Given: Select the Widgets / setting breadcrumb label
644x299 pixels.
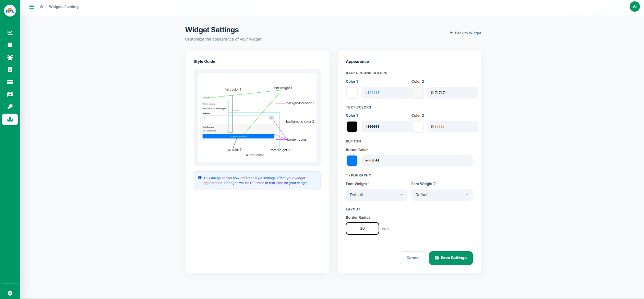Looking at the screenshot, I should coord(64,7).
